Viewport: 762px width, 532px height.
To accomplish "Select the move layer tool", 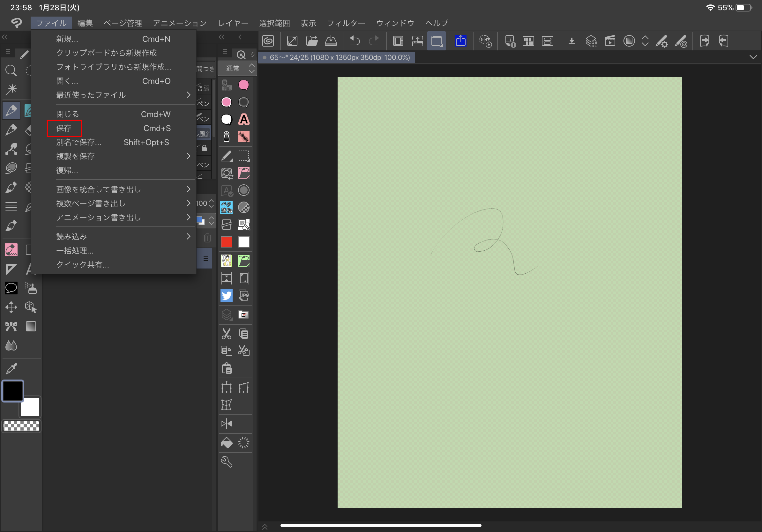I will click(11, 307).
